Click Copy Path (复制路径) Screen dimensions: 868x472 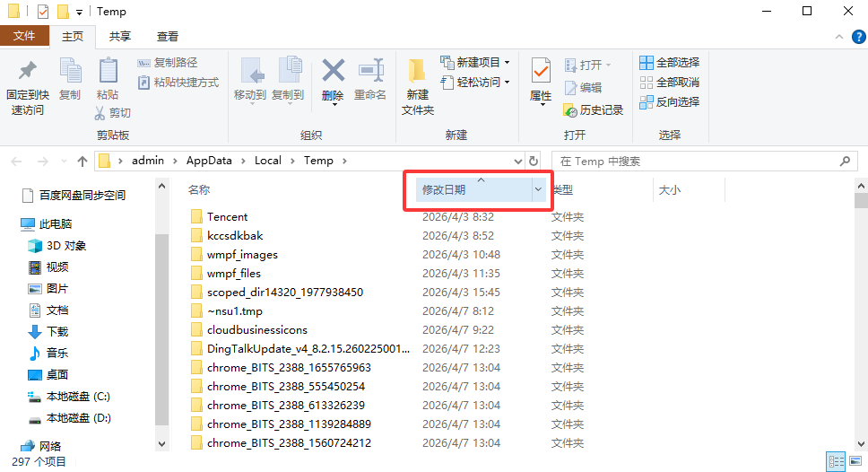click(168, 63)
